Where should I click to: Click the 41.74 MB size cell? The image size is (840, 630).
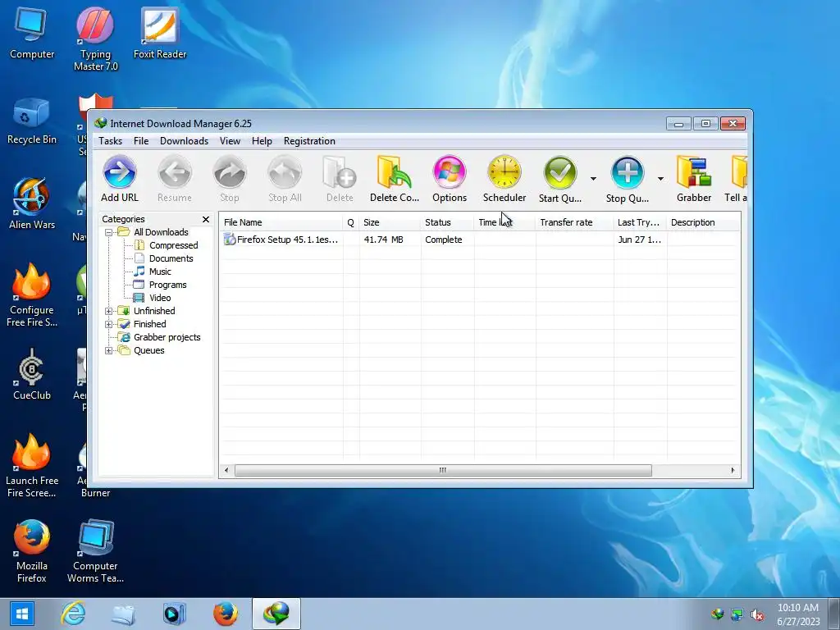click(x=384, y=240)
